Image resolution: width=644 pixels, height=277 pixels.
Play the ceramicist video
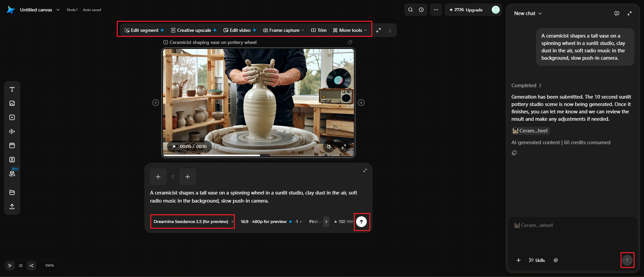click(174, 147)
